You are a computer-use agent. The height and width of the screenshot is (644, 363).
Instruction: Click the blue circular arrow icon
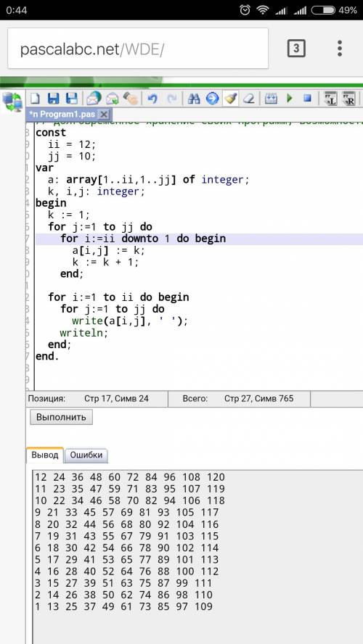212,99
